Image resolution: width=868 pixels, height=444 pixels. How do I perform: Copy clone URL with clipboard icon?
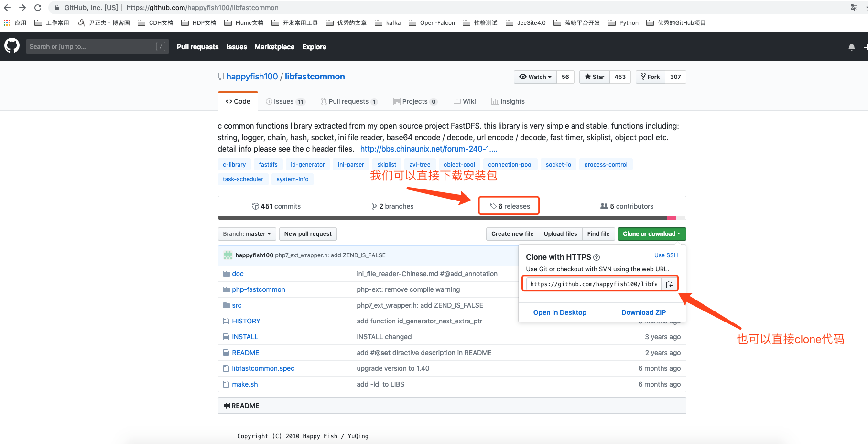click(x=669, y=284)
